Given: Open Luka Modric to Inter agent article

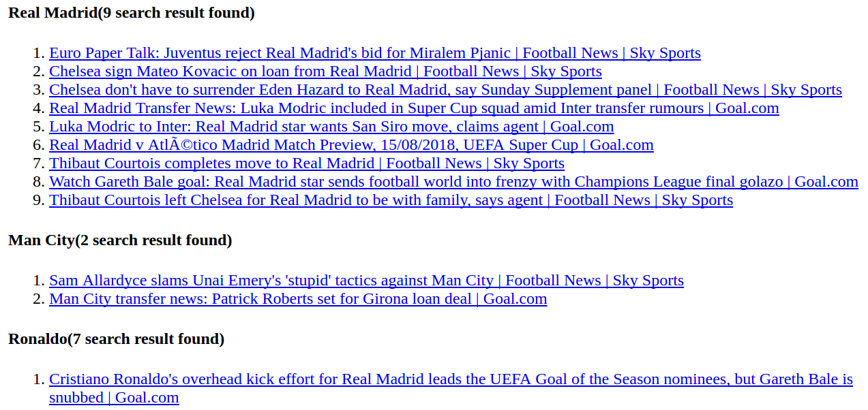Looking at the screenshot, I should pyautogui.click(x=331, y=127).
